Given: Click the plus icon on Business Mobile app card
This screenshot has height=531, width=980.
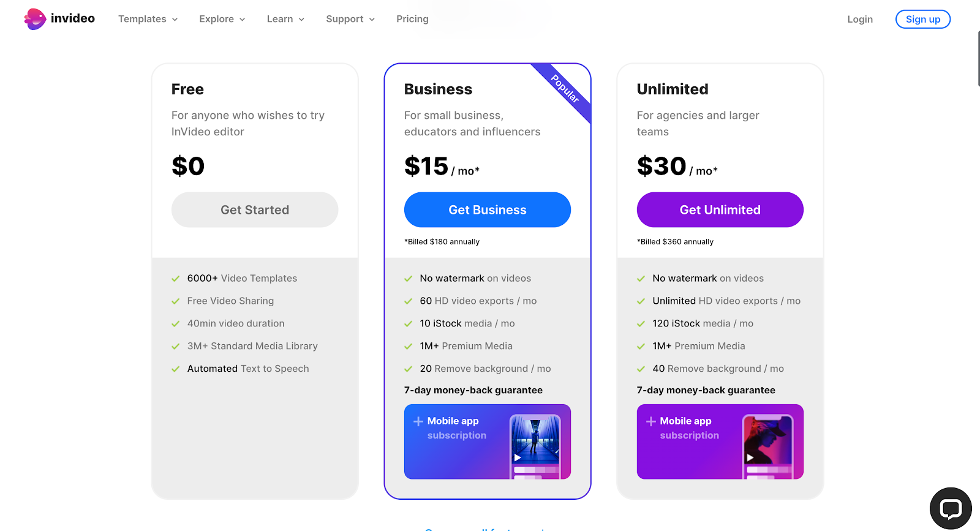Looking at the screenshot, I should 418,421.
